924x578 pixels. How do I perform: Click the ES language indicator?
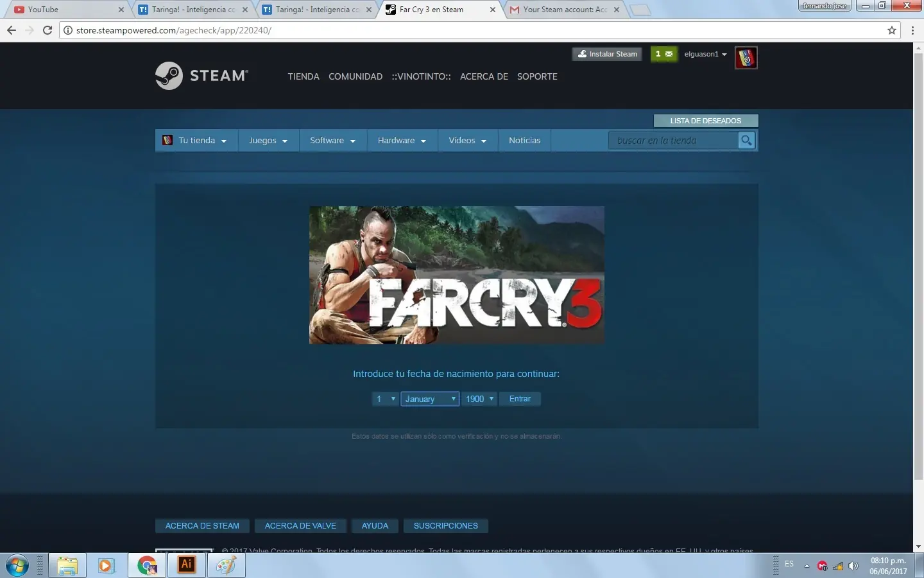point(789,565)
